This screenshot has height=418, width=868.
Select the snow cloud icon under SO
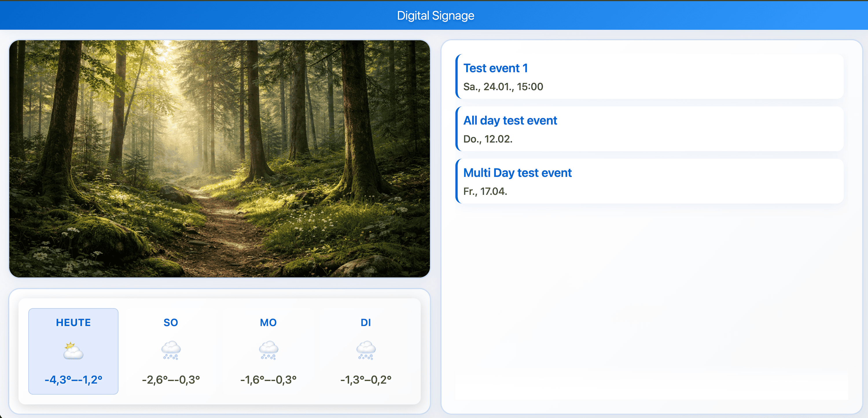tap(171, 351)
